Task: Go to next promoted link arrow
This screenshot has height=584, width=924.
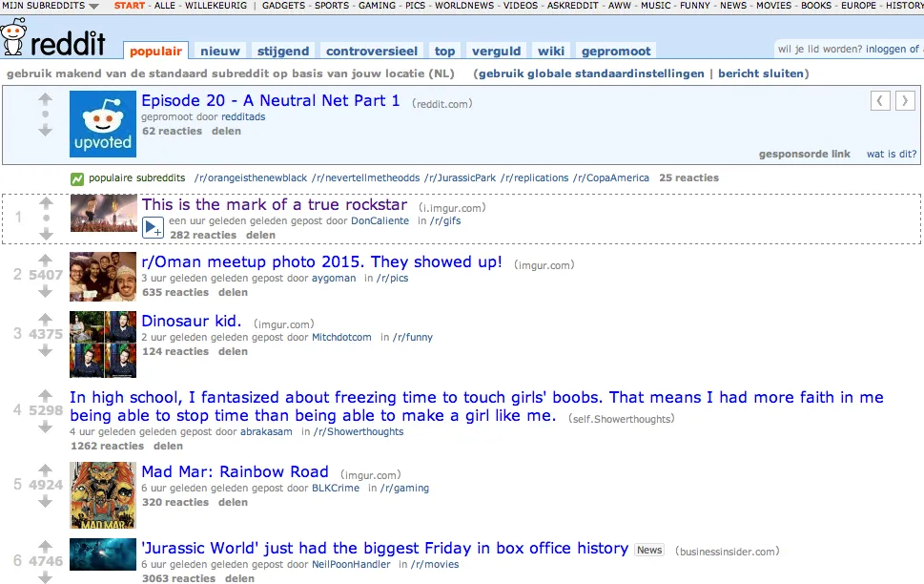Action: [x=905, y=101]
